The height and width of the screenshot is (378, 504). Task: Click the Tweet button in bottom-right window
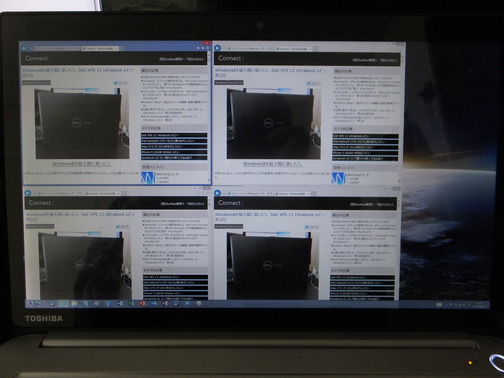point(311,227)
